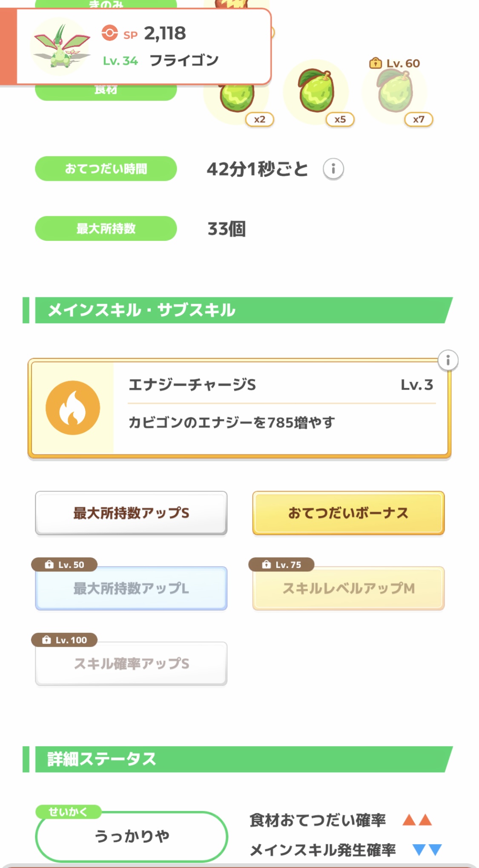Tap the info icon beside おてつだい時間
The image size is (479, 868).
click(333, 169)
